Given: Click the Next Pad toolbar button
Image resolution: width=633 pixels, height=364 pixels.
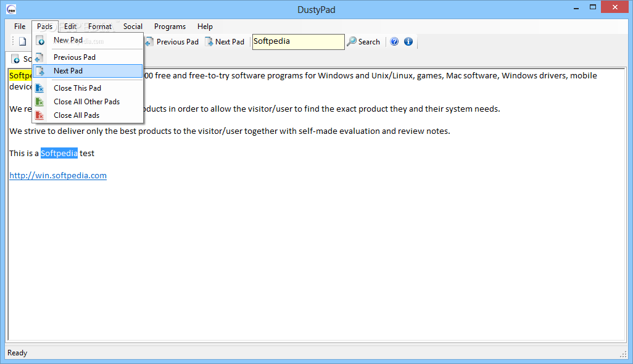Looking at the screenshot, I should click(225, 41).
